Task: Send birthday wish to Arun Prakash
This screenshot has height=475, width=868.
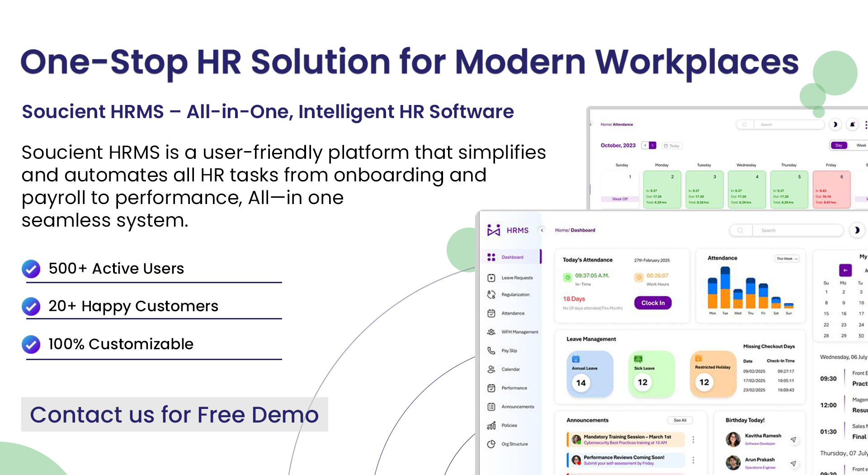Action: tap(793, 464)
